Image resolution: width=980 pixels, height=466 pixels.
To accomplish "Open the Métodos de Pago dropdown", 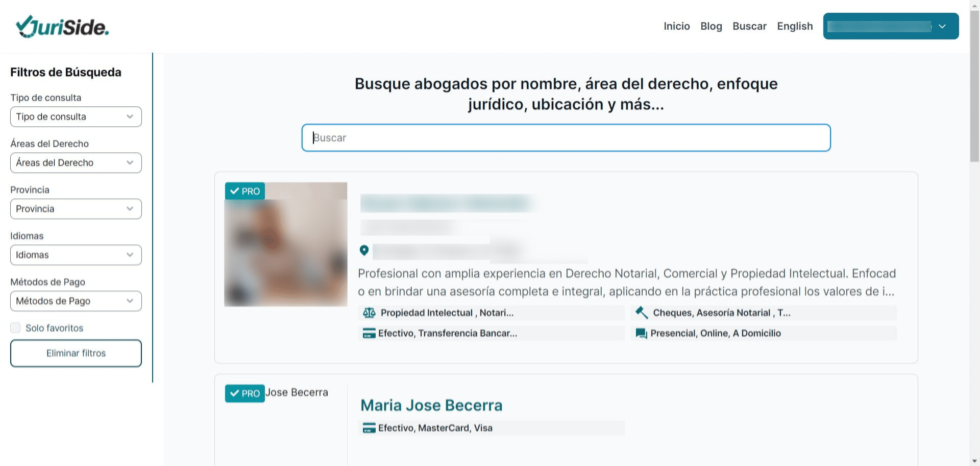I will pyautogui.click(x=76, y=301).
